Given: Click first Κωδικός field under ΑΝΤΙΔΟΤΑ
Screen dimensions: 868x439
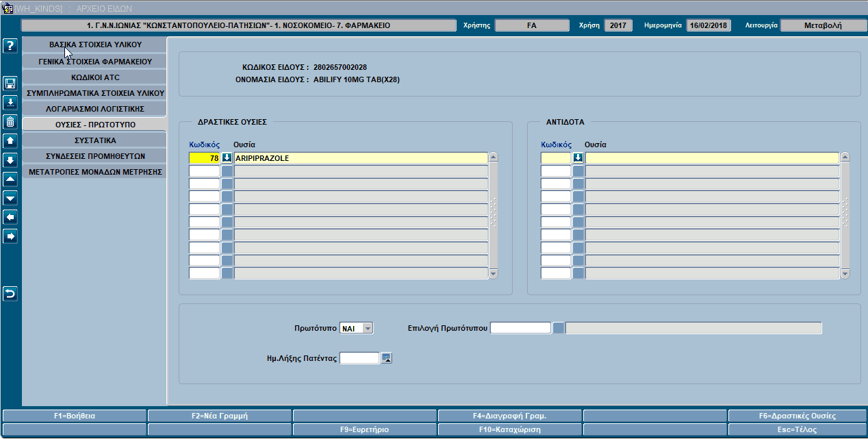Looking at the screenshot, I should click(x=556, y=158).
